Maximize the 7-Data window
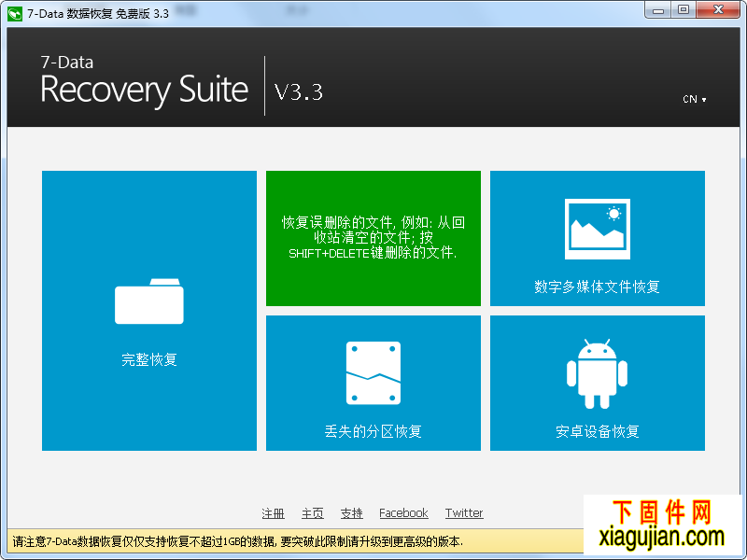 pyautogui.click(x=684, y=9)
